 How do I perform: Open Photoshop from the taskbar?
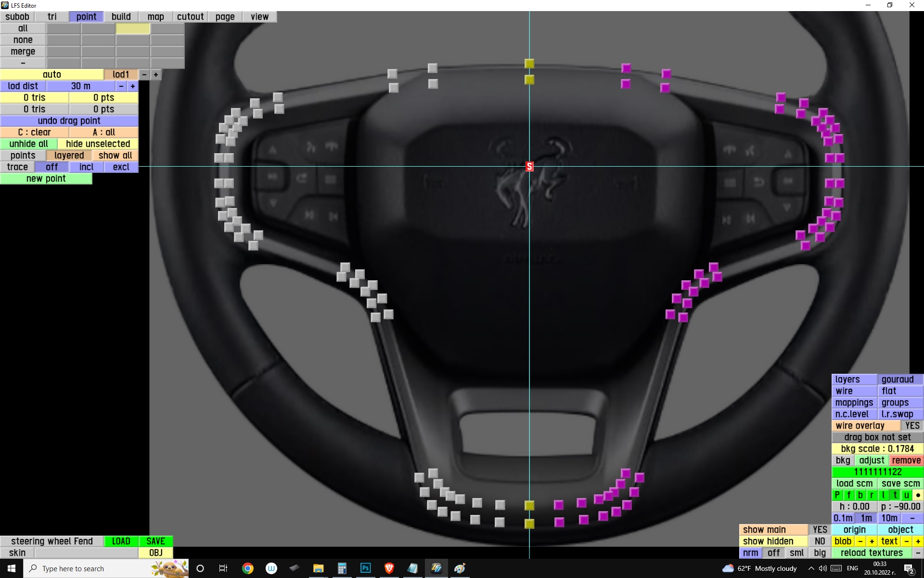(x=366, y=568)
